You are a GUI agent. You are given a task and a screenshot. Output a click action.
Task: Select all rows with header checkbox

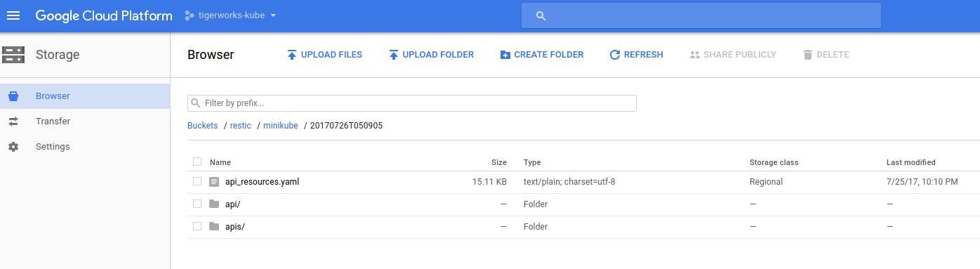pos(197,162)
